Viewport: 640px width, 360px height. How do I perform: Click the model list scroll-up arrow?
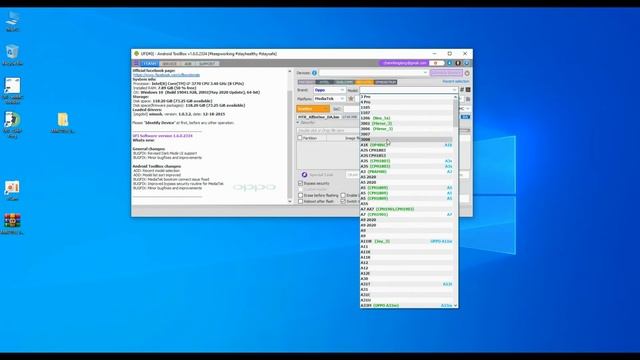point(456,97)
